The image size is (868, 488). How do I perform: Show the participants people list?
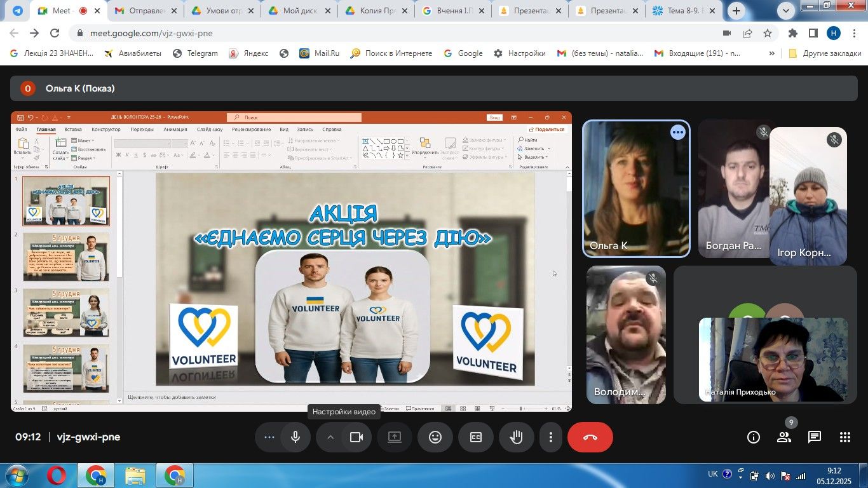[784, 437]
